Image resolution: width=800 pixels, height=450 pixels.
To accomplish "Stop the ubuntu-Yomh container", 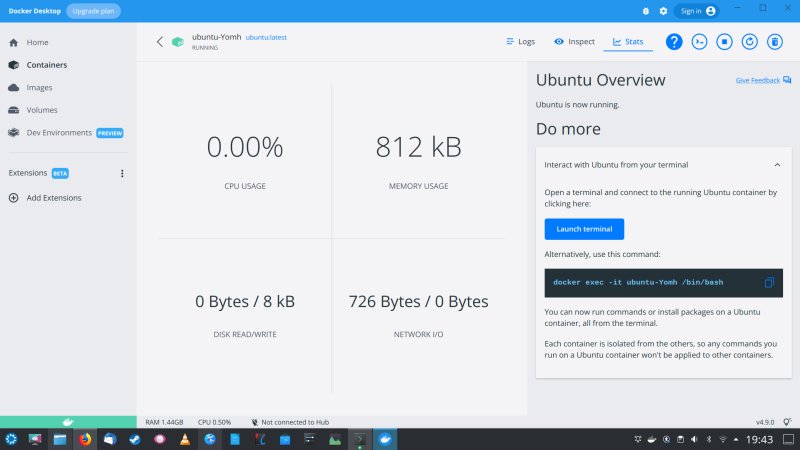I will (x=725, y=42).
